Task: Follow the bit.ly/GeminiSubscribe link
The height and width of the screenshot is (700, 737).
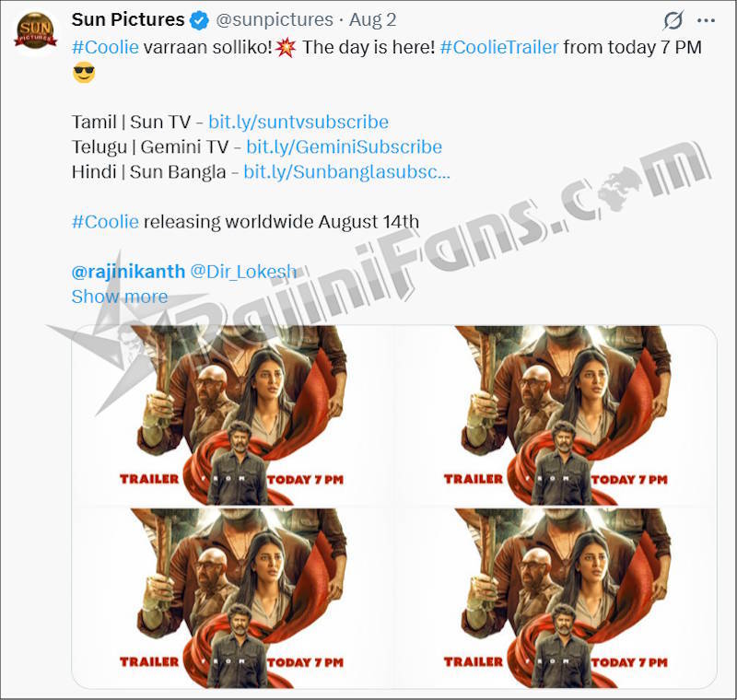Action: pyautogui.click(x=344, y=147)
